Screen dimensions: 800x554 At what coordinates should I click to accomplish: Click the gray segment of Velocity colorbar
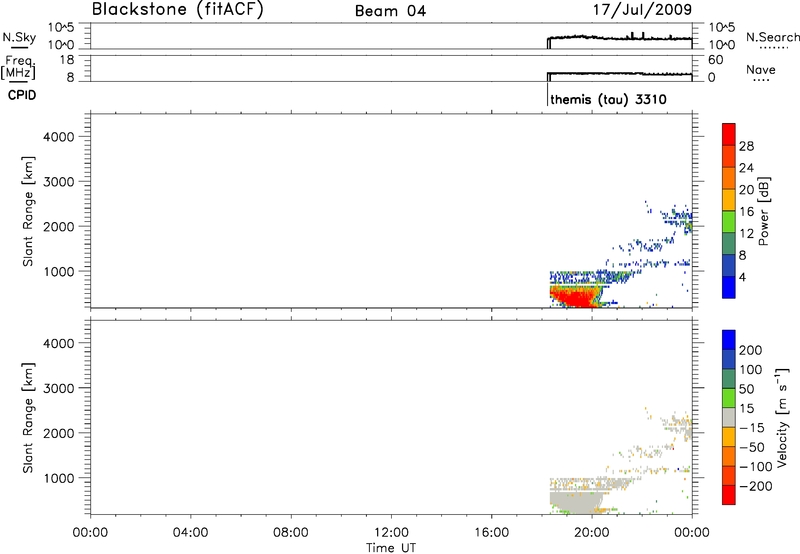coord(729,417)
